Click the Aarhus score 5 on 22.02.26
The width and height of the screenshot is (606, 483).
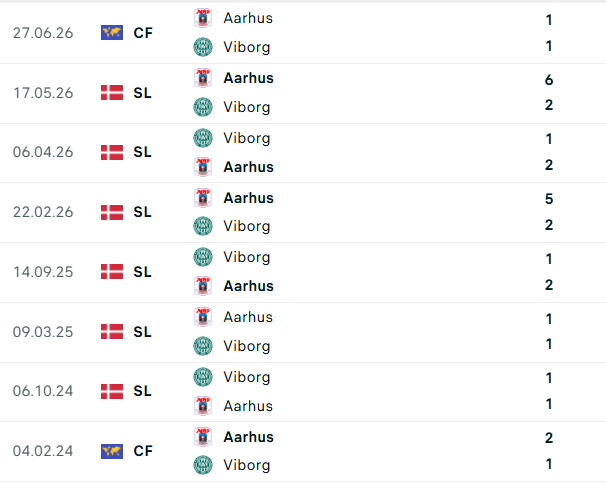pyautogui.click(x=549, y=199)
